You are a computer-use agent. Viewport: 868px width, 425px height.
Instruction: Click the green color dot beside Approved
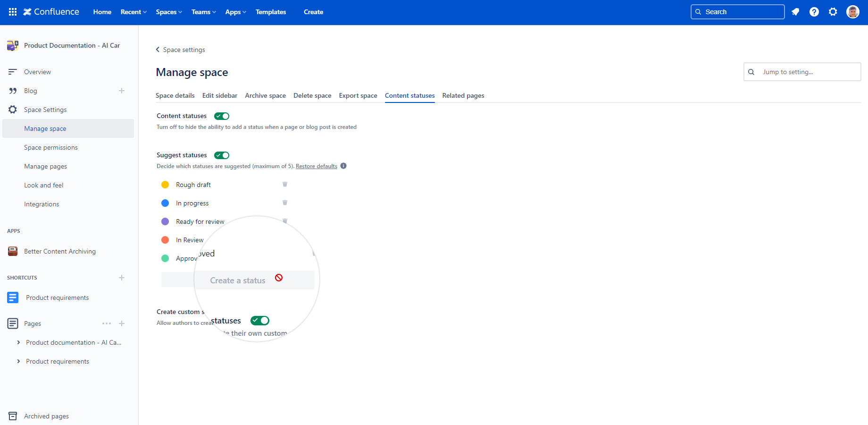tap(165, 258)
